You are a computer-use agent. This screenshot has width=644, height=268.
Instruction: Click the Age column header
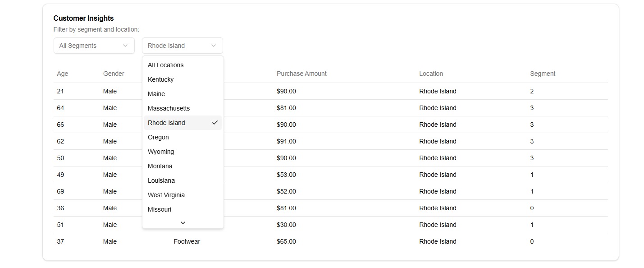[63, 74]
